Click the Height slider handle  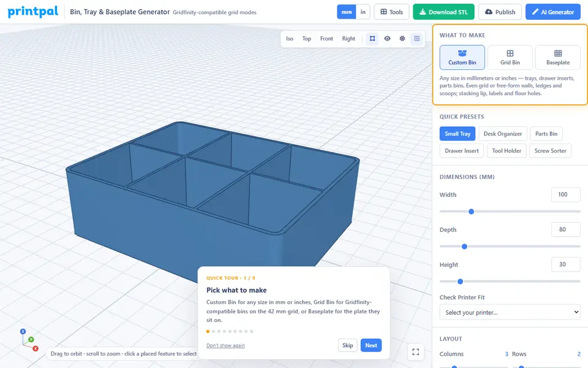tap(460, 282)
